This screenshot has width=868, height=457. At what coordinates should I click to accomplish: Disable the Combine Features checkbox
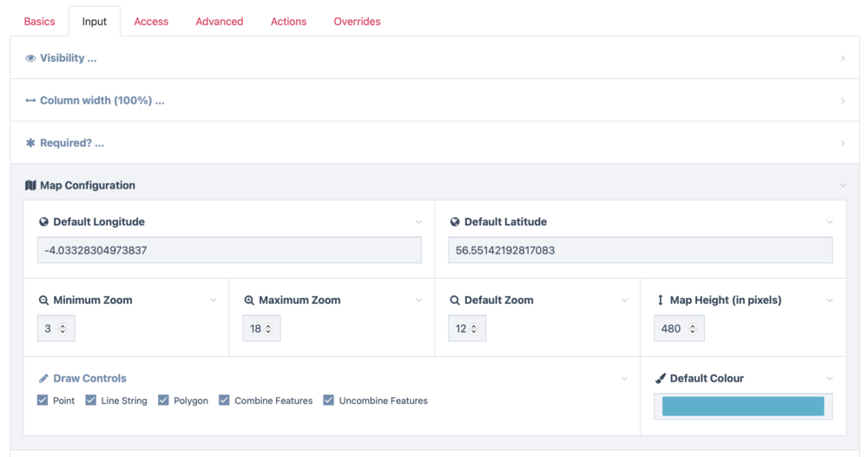coord(224,401)
